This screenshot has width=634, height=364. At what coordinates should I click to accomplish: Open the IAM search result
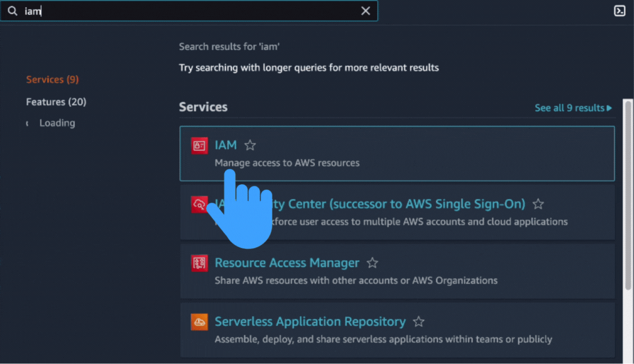tap(226, 145)
